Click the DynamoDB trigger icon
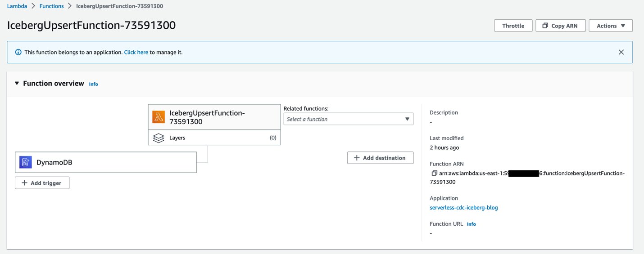The image size is (644, 254). 26,162
